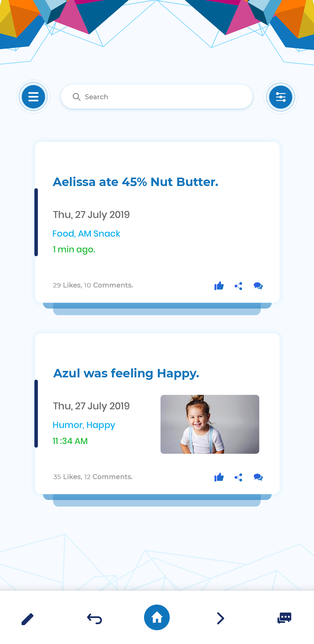Select the "Humor, Happy" category label
This screenshot has width=314, height=644.
(84, 425)
